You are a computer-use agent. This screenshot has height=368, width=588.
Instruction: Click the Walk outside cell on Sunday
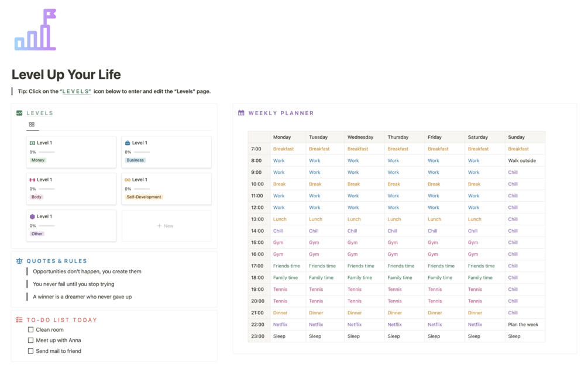[x=522, y=160]
